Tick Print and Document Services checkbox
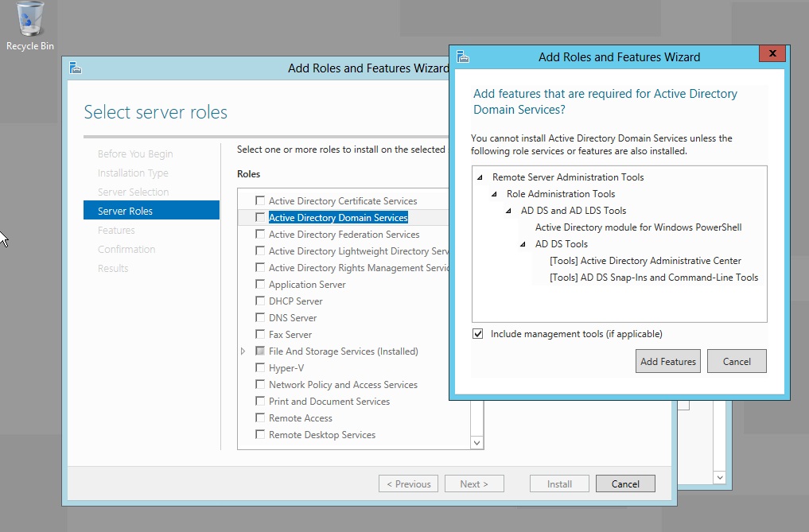809x532 pixels. point(260,401)
